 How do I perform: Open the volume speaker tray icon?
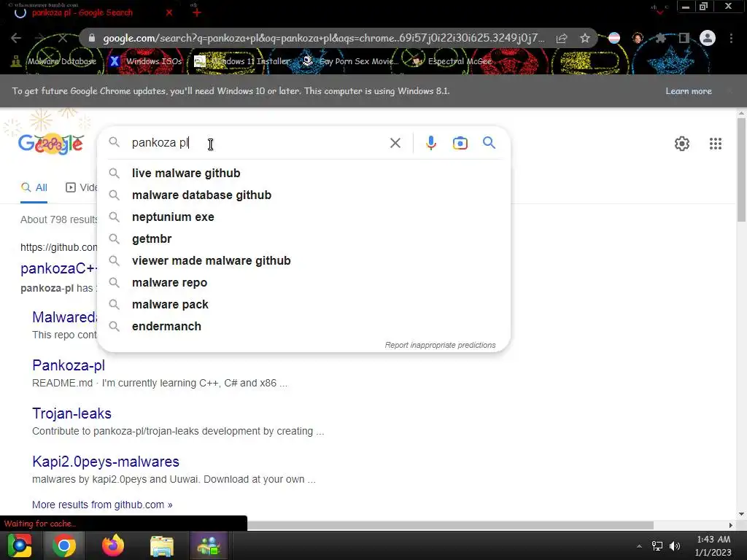point(675,546)
